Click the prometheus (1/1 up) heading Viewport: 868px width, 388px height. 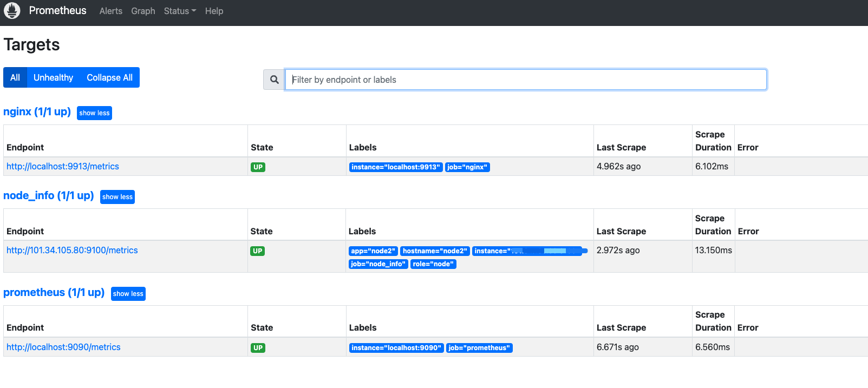tap(54, 292)
